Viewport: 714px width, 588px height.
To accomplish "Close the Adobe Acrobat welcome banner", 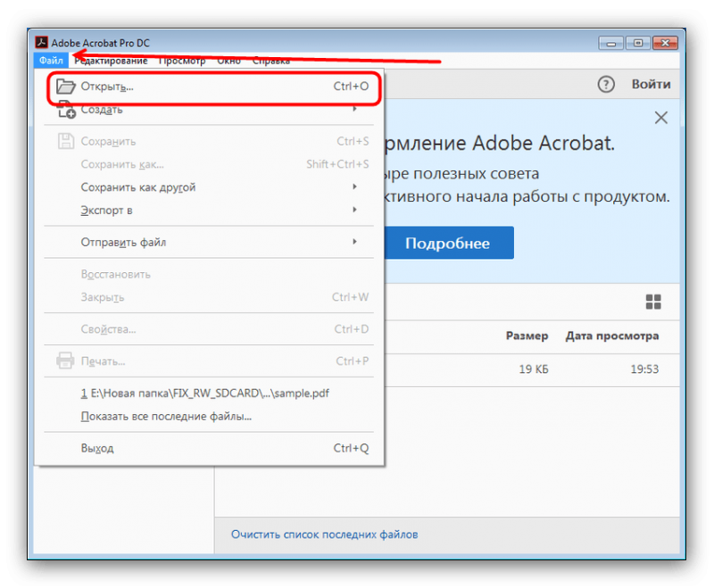I will (x=660, y=118).
